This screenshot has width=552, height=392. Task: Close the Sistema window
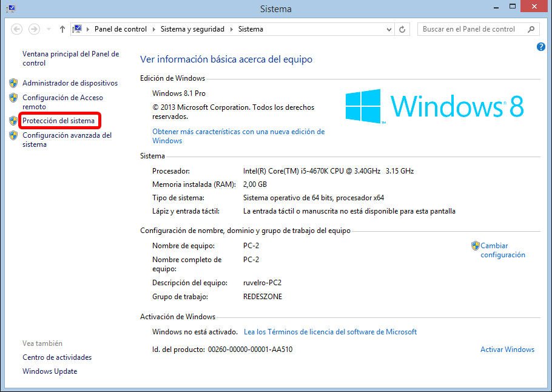[534, 6]
